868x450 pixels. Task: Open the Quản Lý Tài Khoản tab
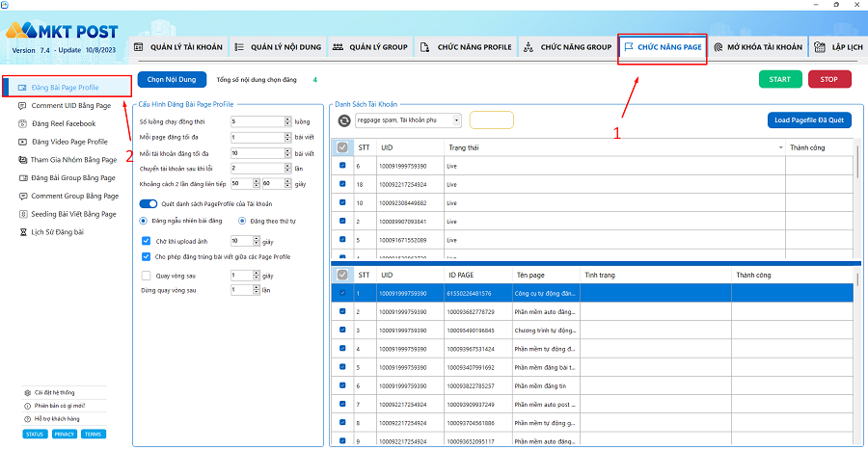[178, 47]
